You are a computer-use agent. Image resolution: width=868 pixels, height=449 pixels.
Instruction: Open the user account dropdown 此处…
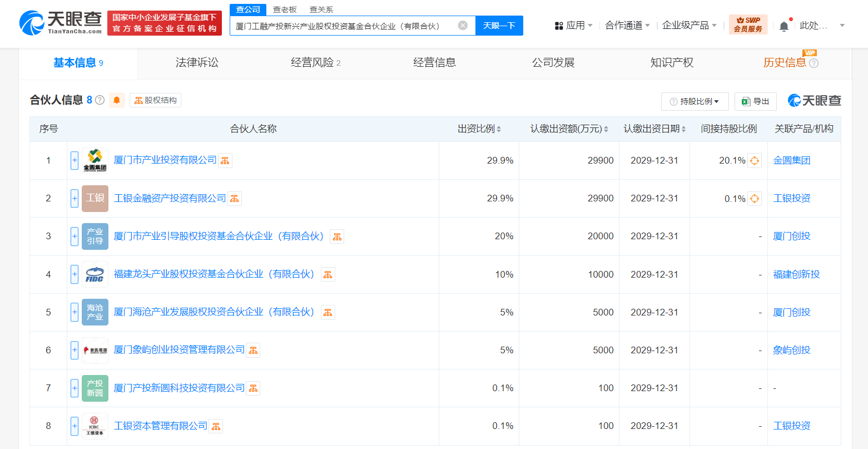[x=822, y=26]
